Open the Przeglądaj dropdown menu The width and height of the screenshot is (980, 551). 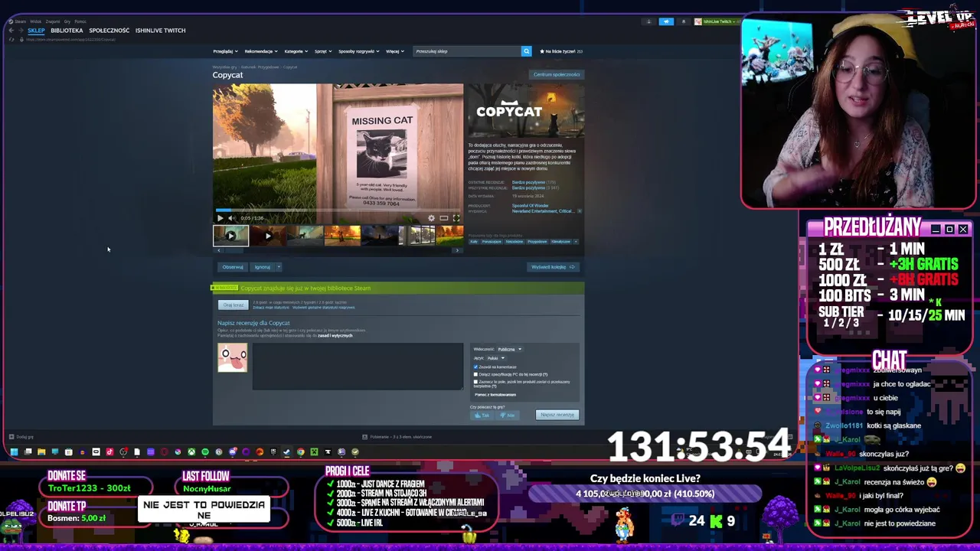point(225,51)
